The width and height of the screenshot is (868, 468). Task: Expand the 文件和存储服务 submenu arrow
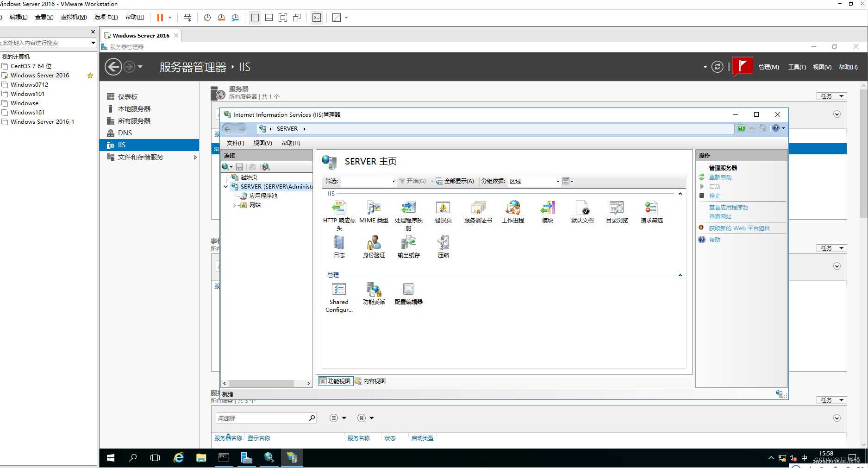tap(195, 158)
